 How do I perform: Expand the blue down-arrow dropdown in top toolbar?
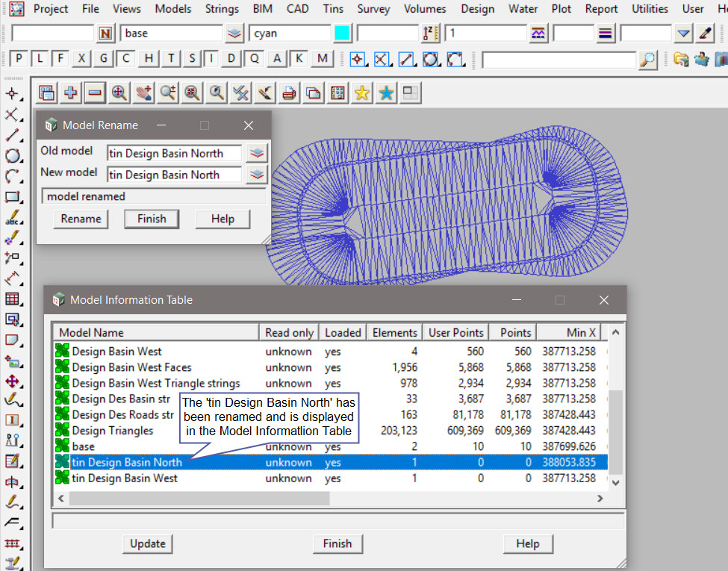point(683,33)
